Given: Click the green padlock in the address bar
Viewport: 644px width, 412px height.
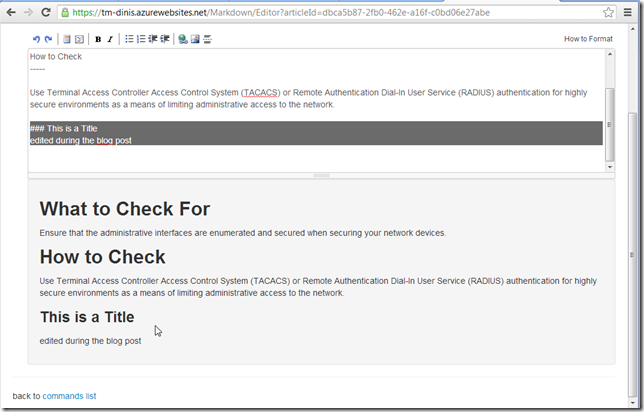Looking at the screenshot, I should (x=65, y=12).
